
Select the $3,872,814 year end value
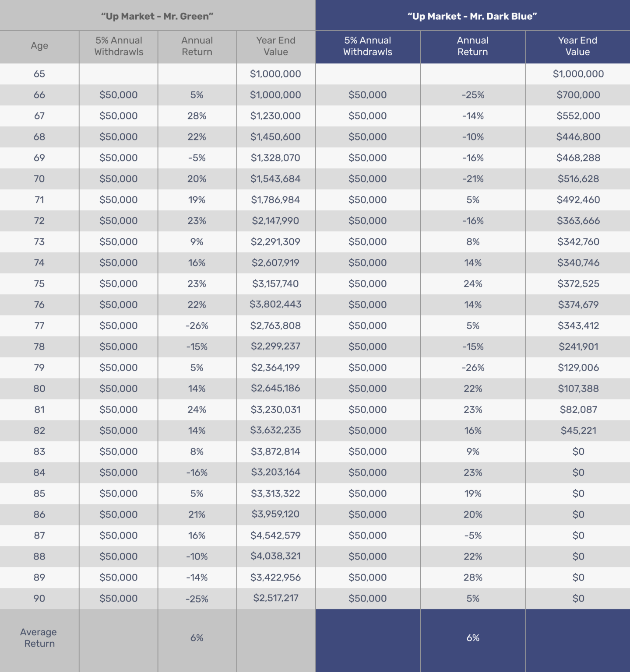click(275, 452)
